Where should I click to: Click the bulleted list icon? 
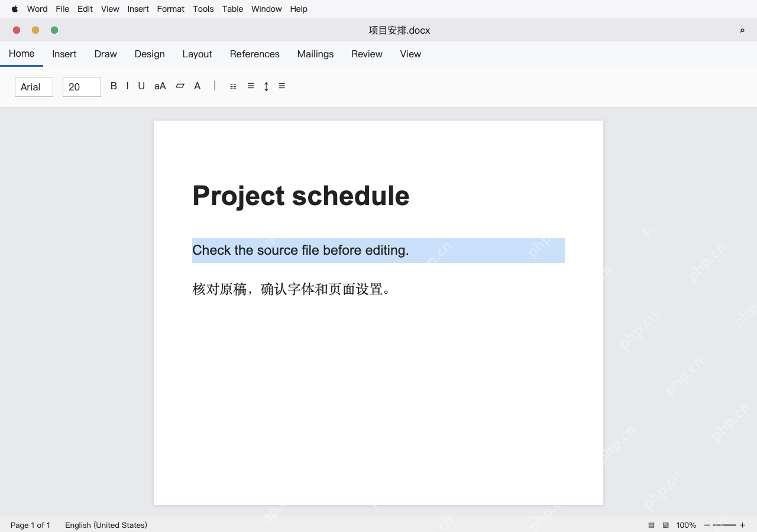point(233,86)
